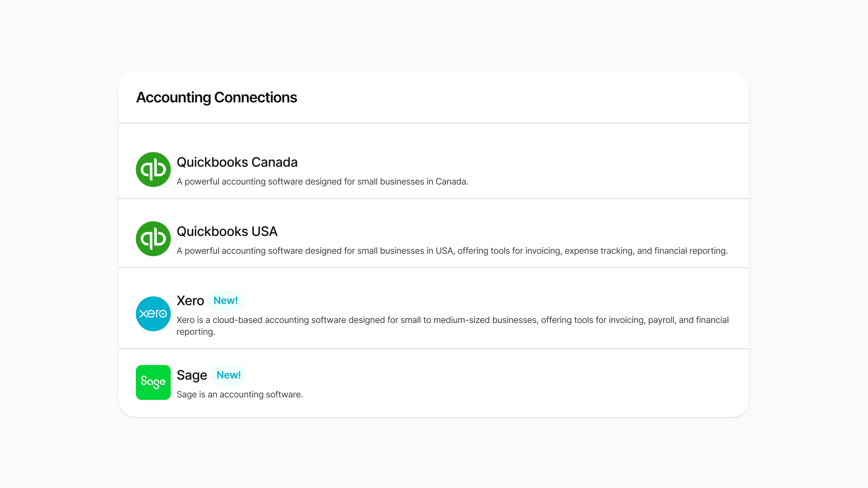Click the Quickbooks USA description text
Screen dimensions: 868x488
tap(452, 251)
